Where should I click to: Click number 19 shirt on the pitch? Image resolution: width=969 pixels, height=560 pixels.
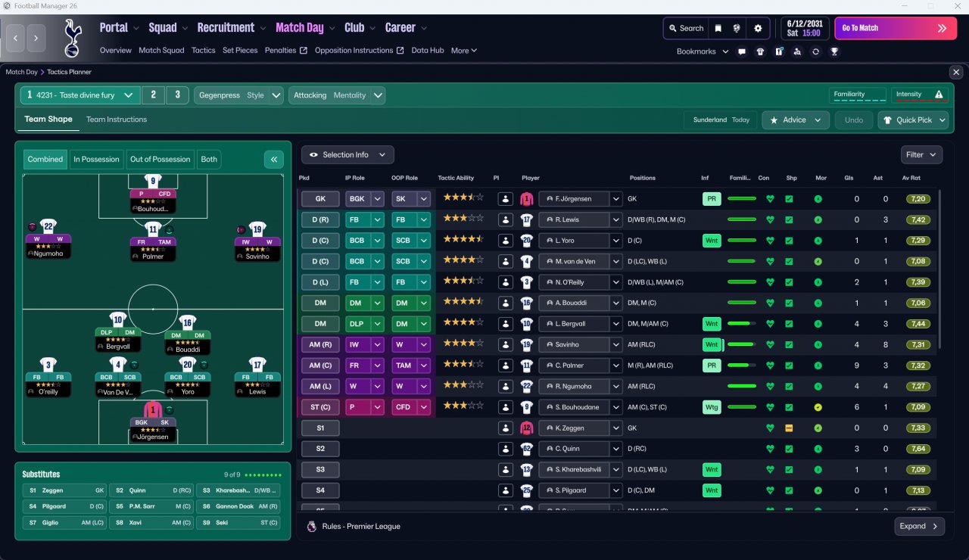point(257,229)
